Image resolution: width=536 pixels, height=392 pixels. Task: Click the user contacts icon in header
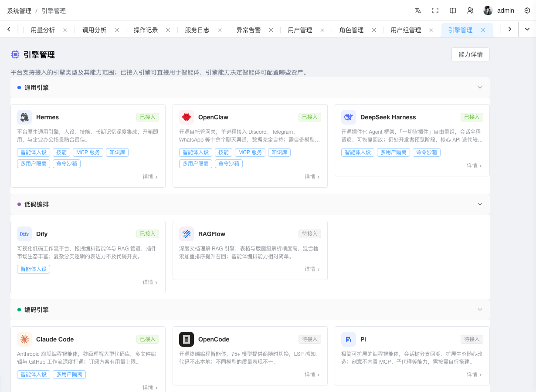(x=470, y=10)
